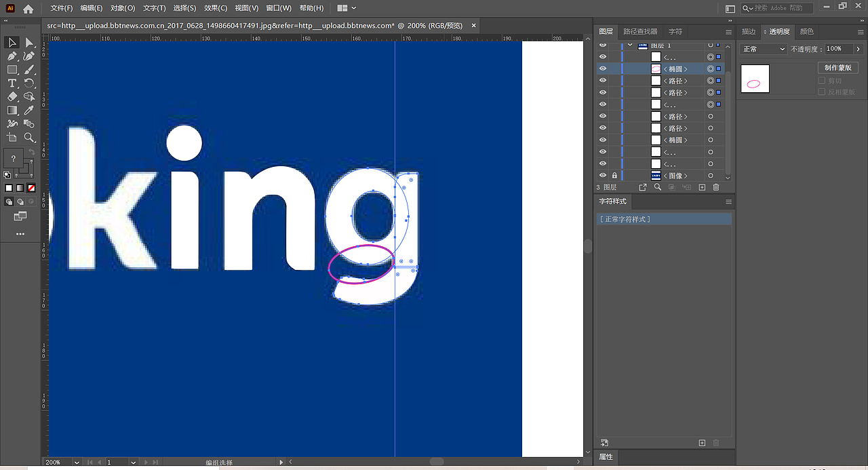The image size is (868, 470).
Task: Toggle visibility of 图层 1
Action: pyautogui.click(x=603, y=45)
